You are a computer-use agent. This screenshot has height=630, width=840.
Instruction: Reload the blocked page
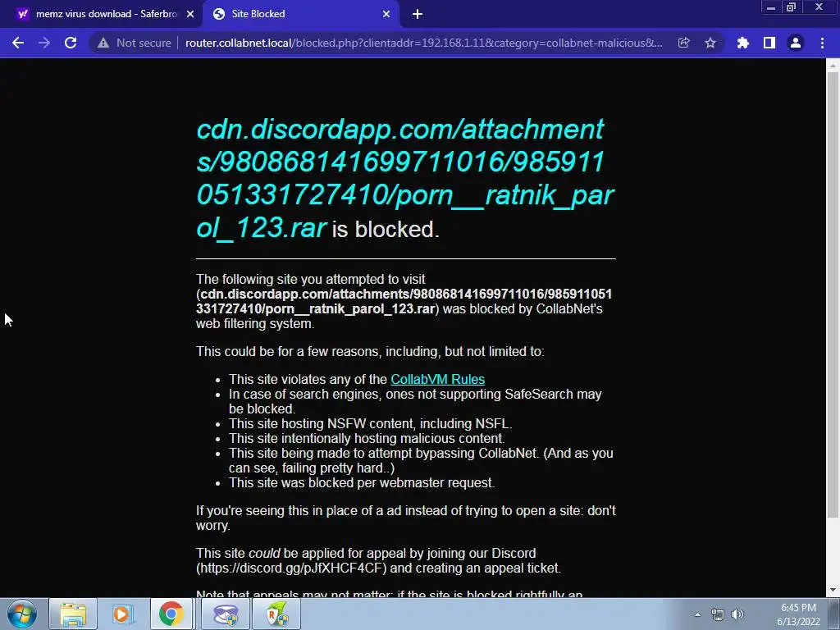(x=71, y=43)
